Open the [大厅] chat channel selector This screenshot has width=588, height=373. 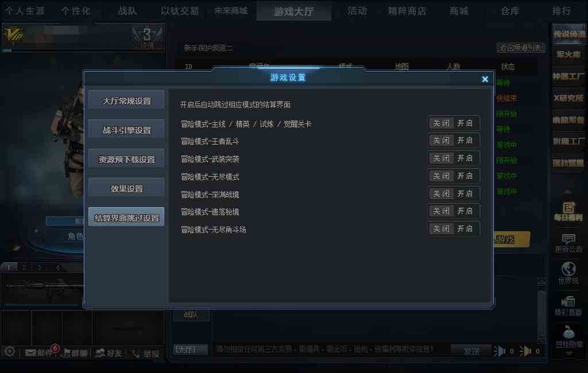pyautogui.click(x=191, y=349)
